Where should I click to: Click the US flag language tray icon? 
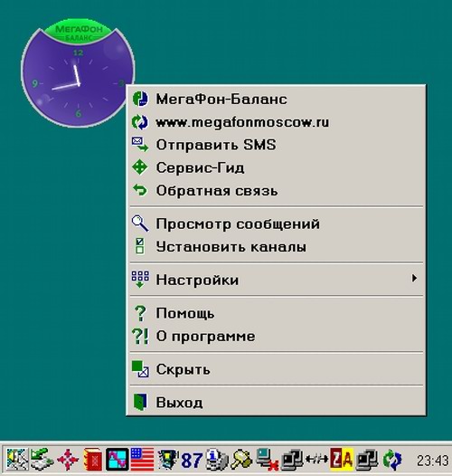tap(143, 460)
